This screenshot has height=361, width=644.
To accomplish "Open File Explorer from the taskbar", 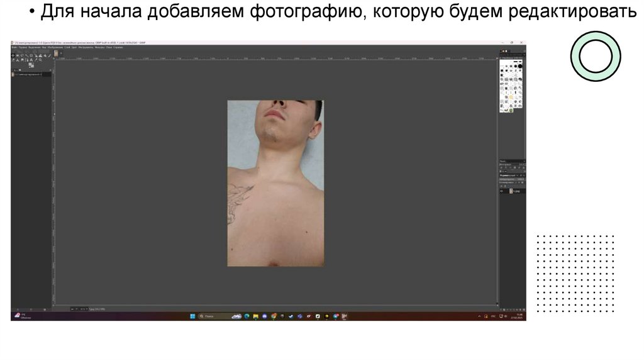I will pos(255,316).
